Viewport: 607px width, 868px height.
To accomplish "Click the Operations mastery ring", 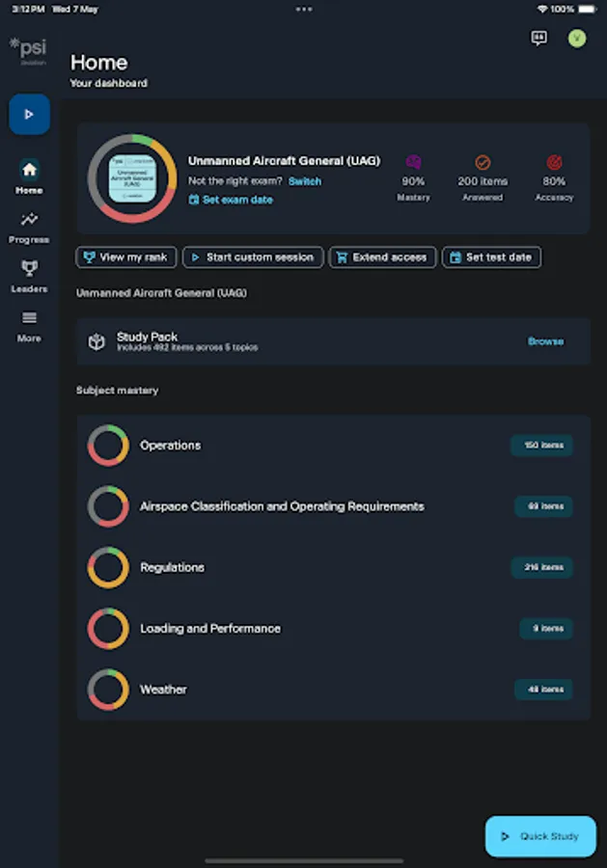I will pos(108,445).
